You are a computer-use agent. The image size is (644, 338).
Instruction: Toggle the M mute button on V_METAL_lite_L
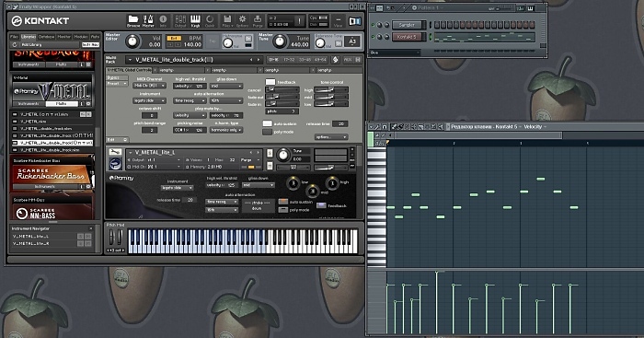coord(270,165)
